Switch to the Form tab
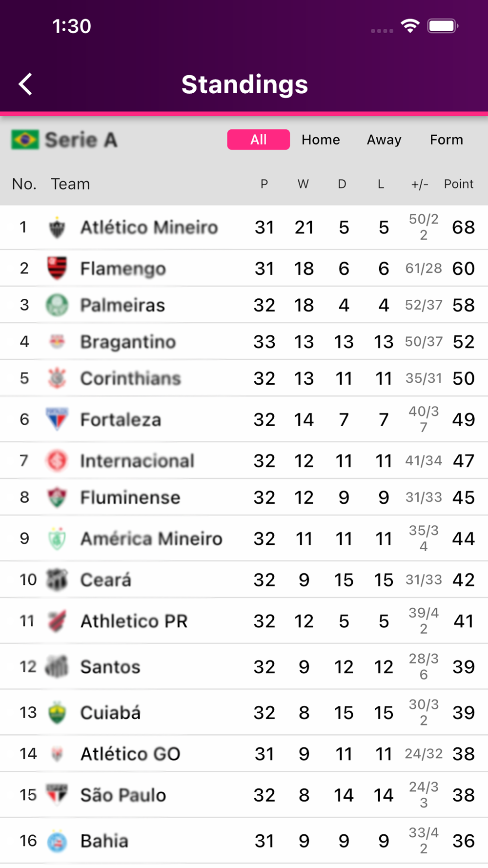 447,140
